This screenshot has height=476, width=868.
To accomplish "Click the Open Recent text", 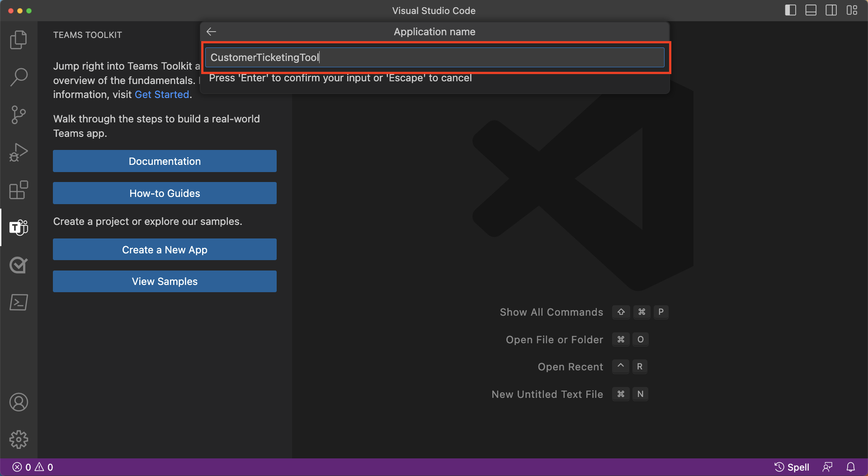I will click(x=570, y=367).
